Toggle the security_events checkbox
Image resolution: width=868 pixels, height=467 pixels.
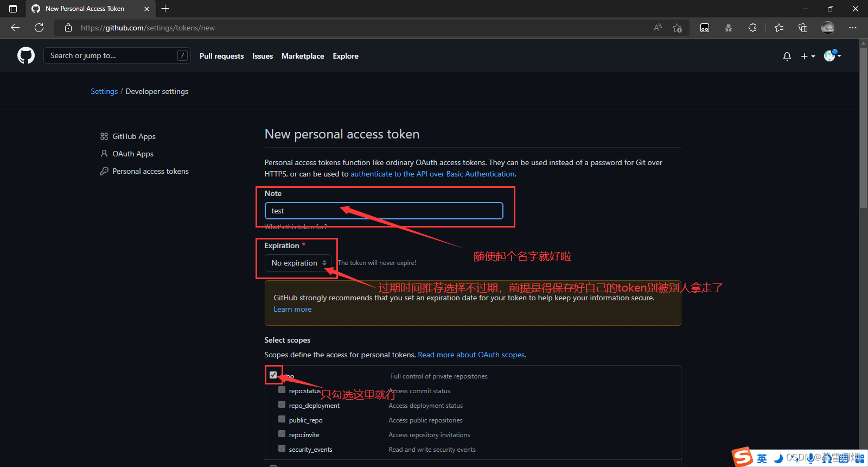click(x=282, y=448)
